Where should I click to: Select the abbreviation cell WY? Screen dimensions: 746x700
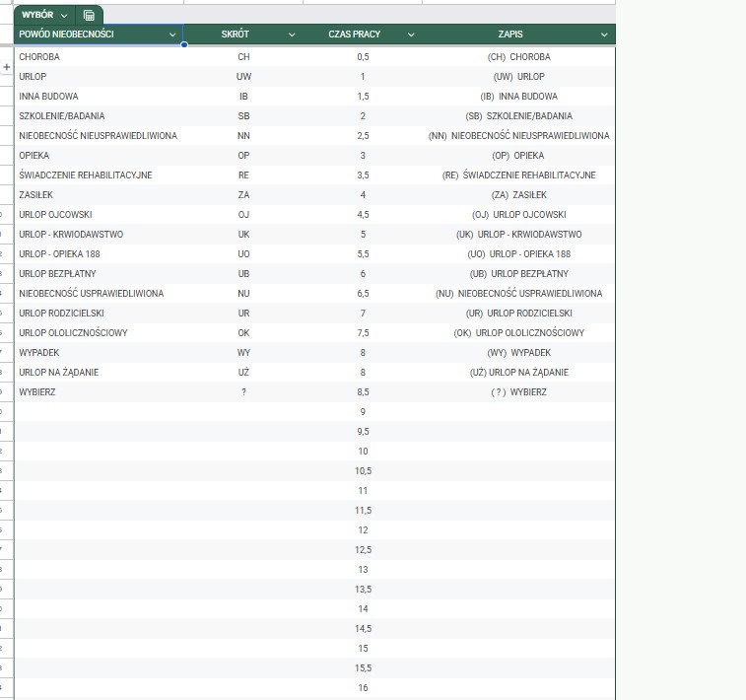click(243, 353)
